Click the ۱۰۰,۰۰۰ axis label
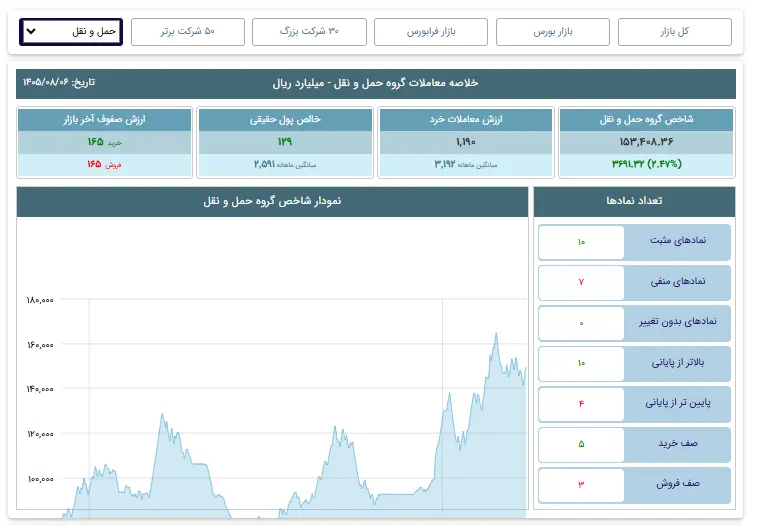 coord(40,479)
